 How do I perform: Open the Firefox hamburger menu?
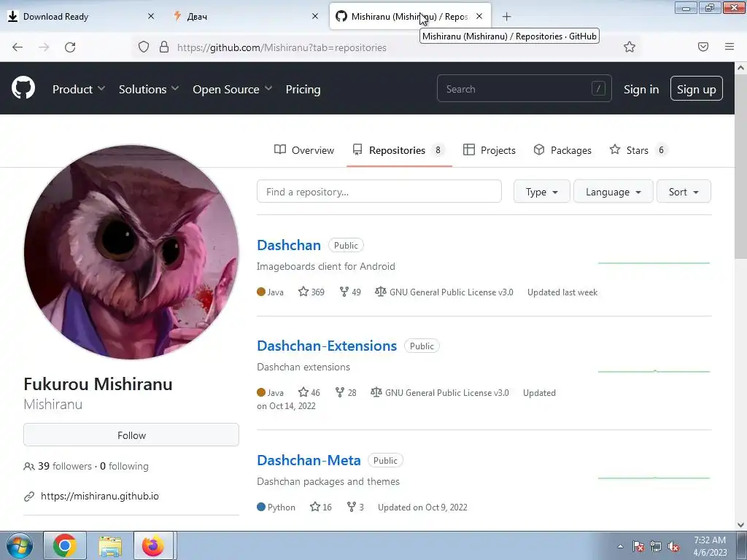[x=729, y=47]
